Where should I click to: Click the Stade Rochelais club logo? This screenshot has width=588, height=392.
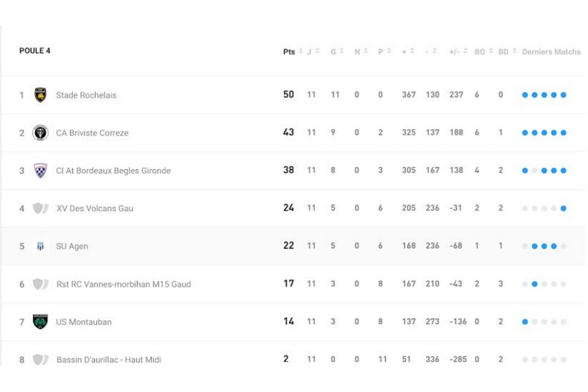pyautogui.click(x=41, y=95)
